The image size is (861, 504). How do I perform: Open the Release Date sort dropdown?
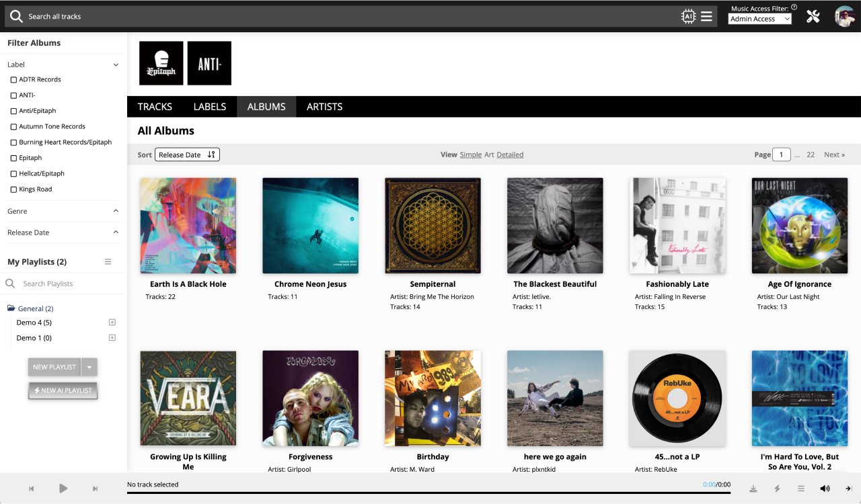point(187,155)
